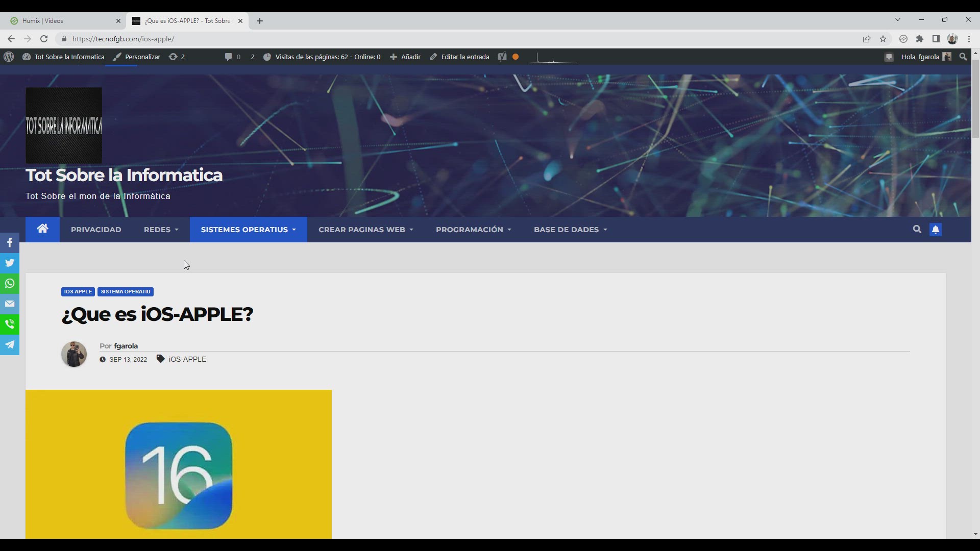Viewport: 980px width, 551px height.
Task: Open the PRIVACIDAD menu item
Action: coord(96,230)
